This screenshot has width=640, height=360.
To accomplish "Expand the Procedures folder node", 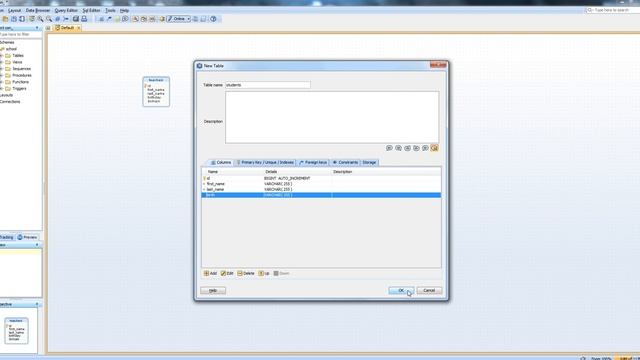I will click(x=2, y=75).
